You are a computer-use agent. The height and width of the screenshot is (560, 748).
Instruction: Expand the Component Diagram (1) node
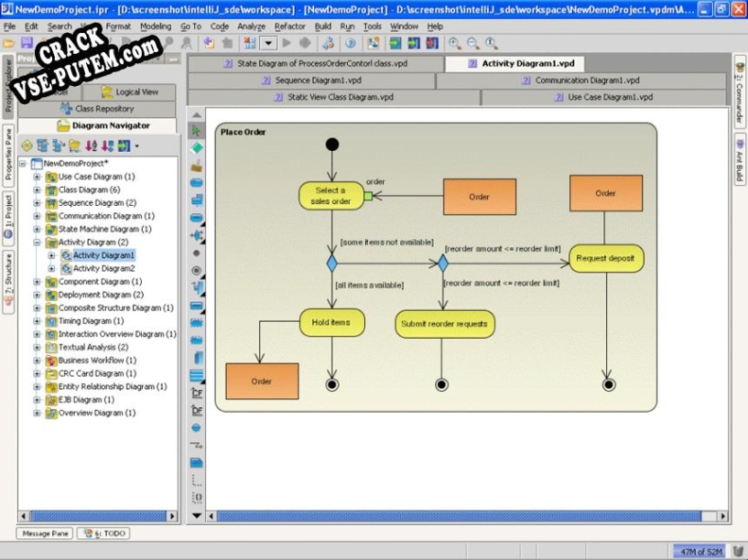(x=37, y=282)
